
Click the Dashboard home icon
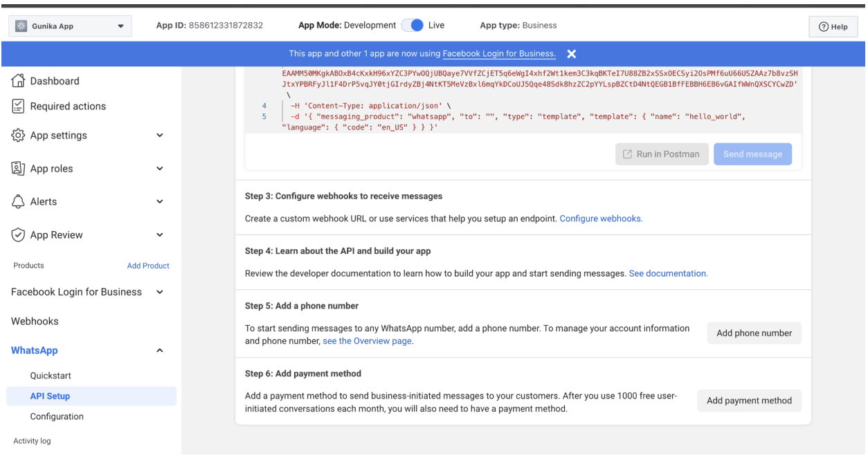point(19,81)
